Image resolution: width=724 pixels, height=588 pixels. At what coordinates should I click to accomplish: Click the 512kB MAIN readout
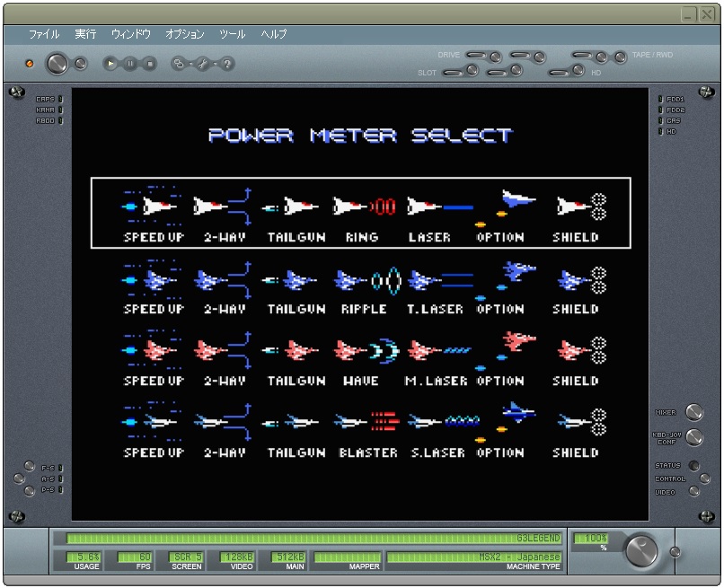point(287,557)
